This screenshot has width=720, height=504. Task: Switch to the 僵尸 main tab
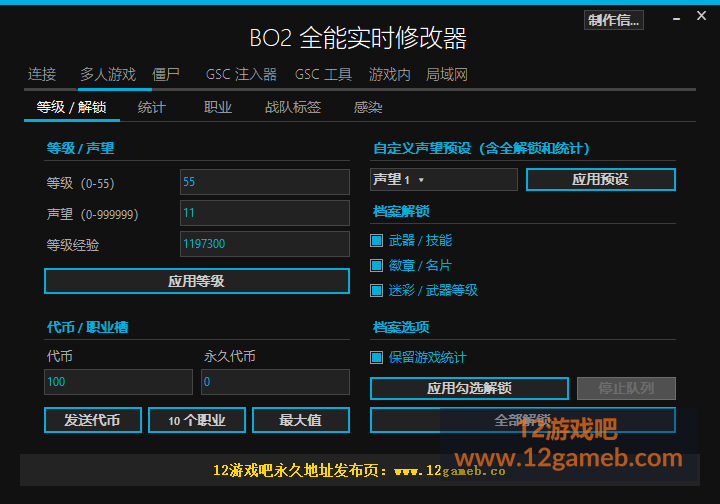coord(166,74)
